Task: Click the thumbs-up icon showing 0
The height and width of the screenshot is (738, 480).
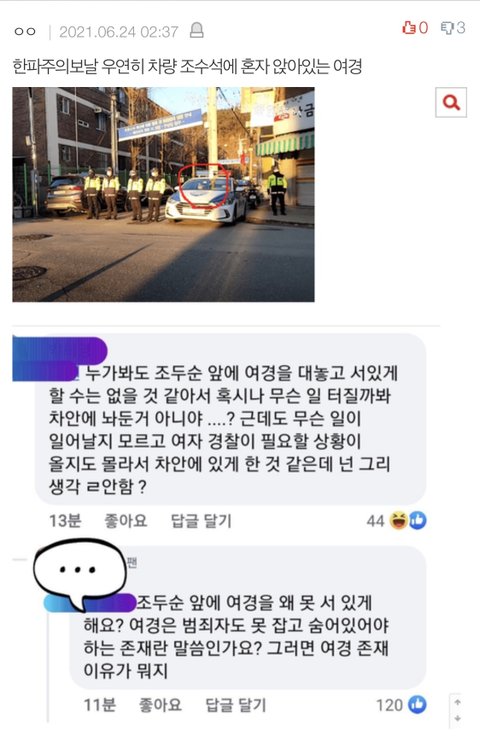Action: pos(408,28)
